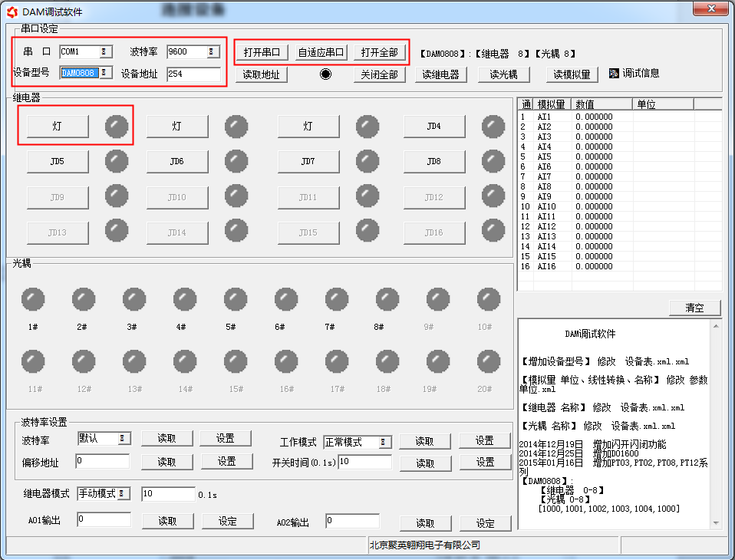Click the 设备地址 input field
Image resolution: width=735 pixels, height=560 pixels.
pos(193,74)
